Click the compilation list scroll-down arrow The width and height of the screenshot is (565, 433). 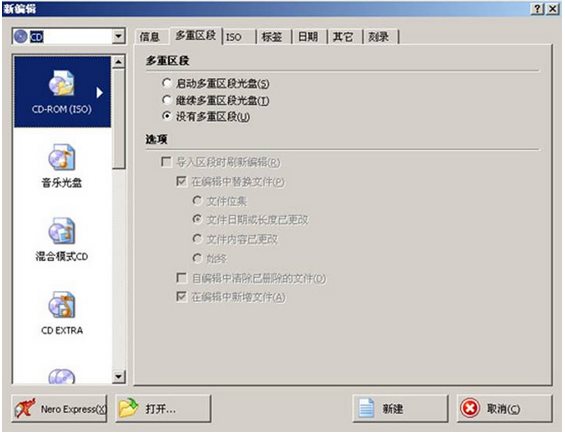coord(118,377)
